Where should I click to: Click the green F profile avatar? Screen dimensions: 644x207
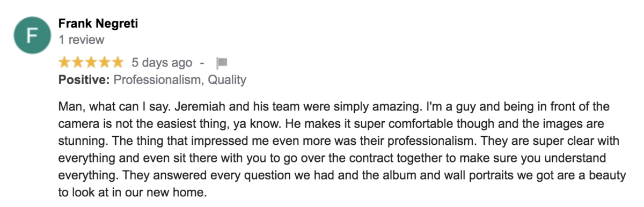coord(32,34)
